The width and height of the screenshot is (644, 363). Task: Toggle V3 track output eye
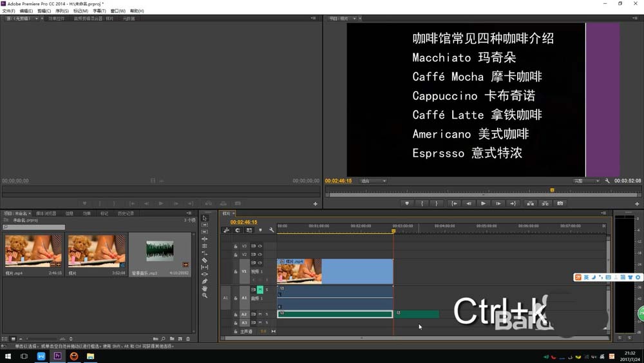coord(260,246)
